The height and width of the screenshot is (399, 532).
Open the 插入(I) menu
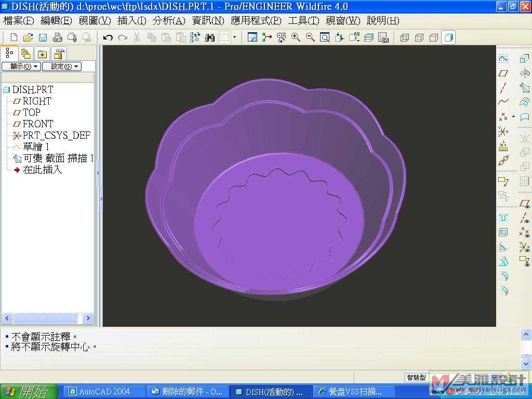[x=132, y=21]
